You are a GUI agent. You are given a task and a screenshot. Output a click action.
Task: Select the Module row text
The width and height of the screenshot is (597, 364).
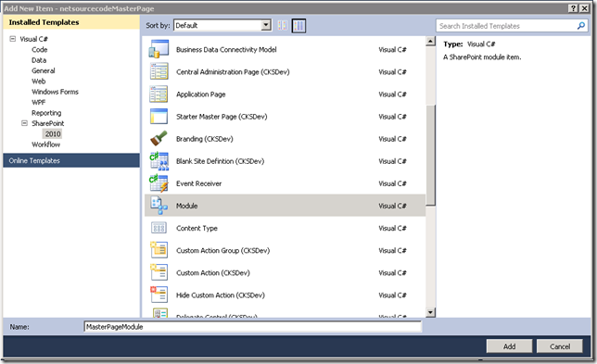click(x=186, y=206)
